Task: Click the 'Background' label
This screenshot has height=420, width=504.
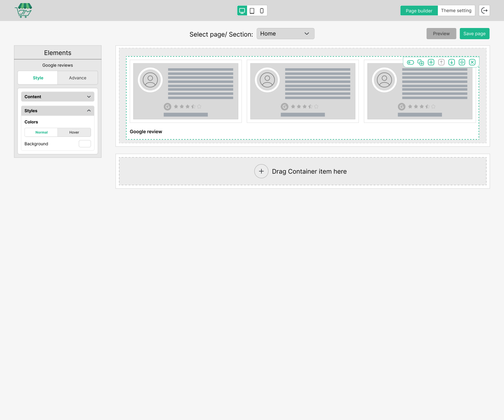Action: click(x=36, y=144)
